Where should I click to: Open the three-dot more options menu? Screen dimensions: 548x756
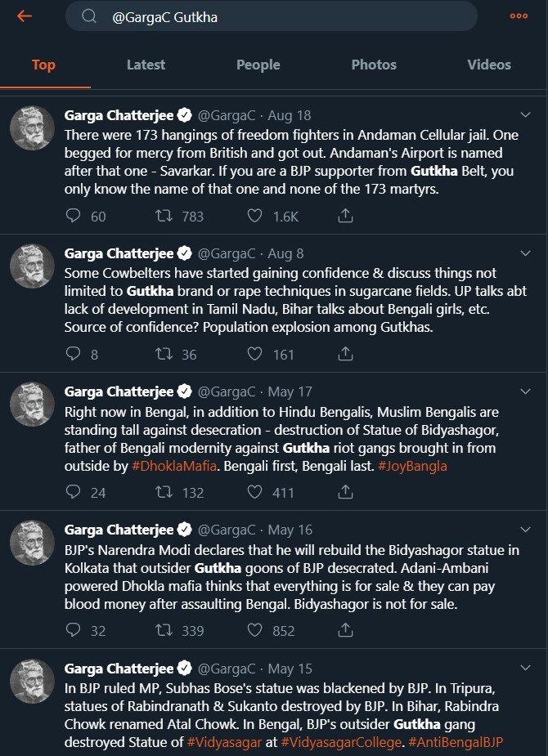coord(518,16)
